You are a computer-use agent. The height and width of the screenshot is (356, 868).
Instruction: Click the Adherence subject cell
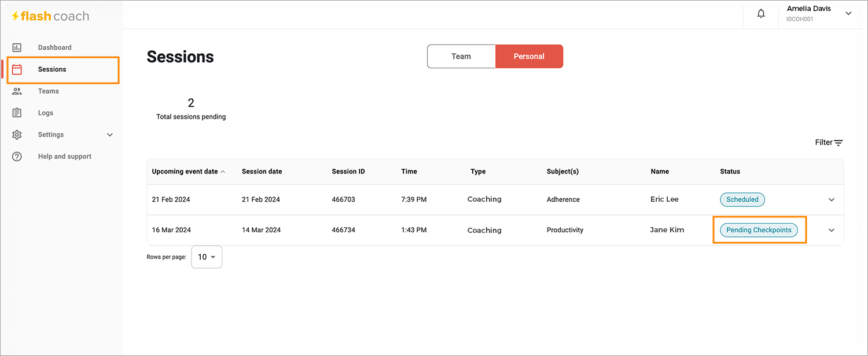[x=563, y=199]
